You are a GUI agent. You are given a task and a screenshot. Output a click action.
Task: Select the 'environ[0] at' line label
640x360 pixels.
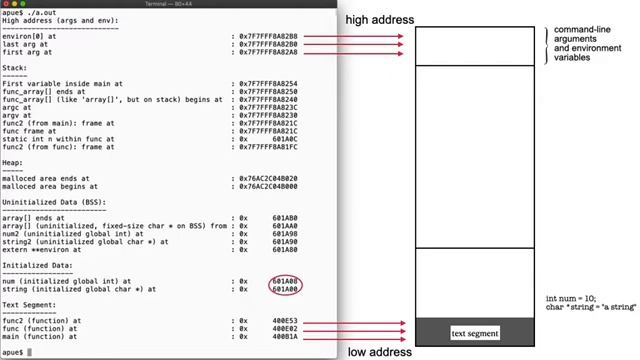29,36
